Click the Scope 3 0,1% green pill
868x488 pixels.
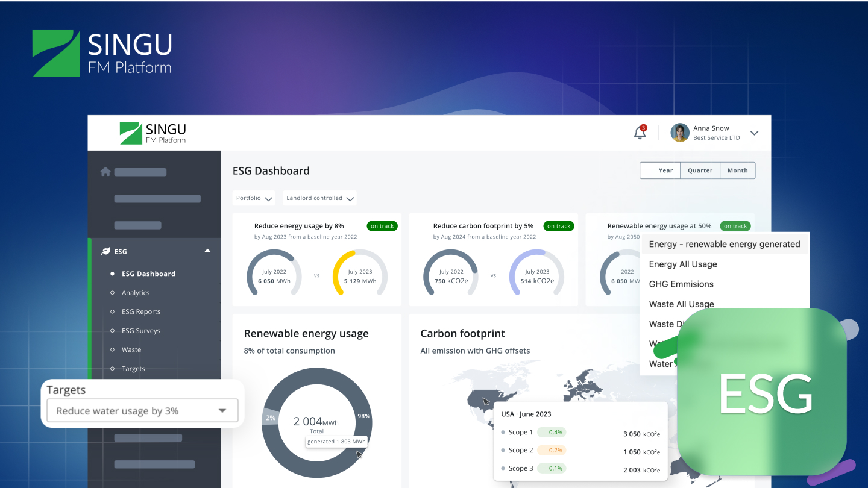tap(551, 469)
